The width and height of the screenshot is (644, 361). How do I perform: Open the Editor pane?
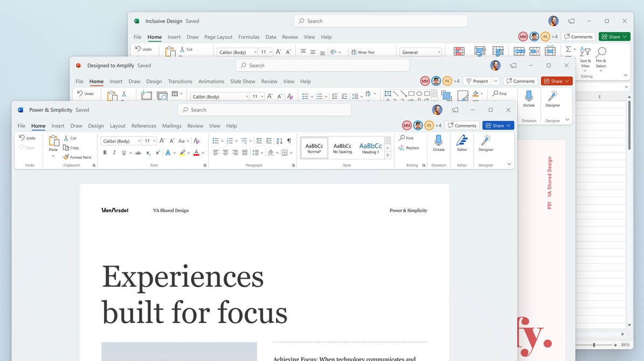coord(462,142)
